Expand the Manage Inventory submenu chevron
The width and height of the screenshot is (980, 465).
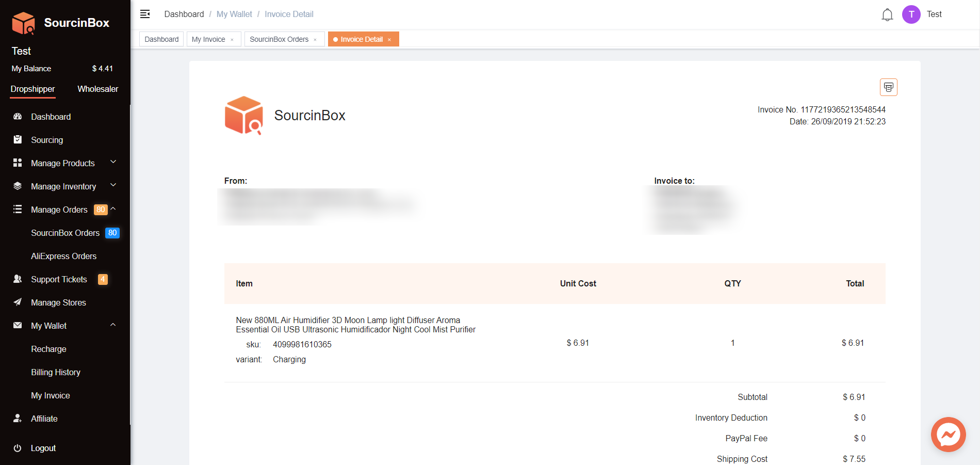click(x=113, y=185)
